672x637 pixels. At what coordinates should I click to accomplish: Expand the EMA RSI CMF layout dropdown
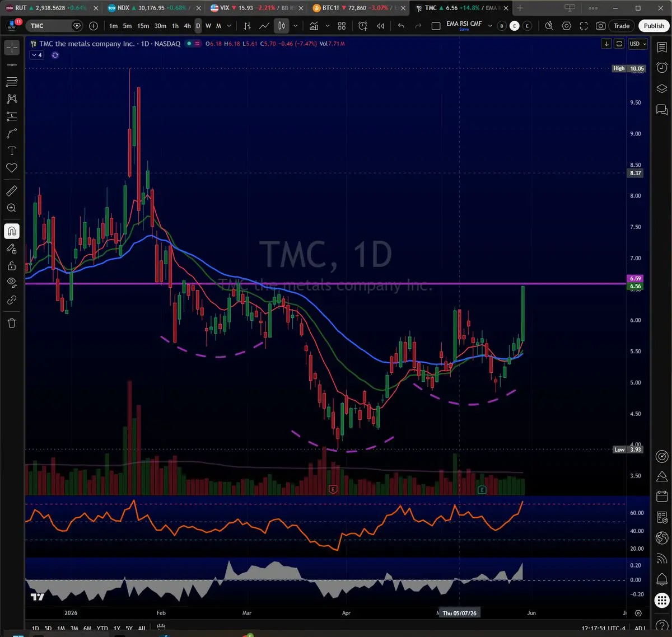point(490,26)
